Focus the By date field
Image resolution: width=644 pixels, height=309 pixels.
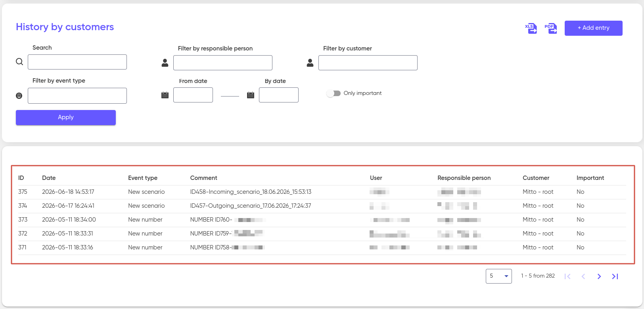279,95
